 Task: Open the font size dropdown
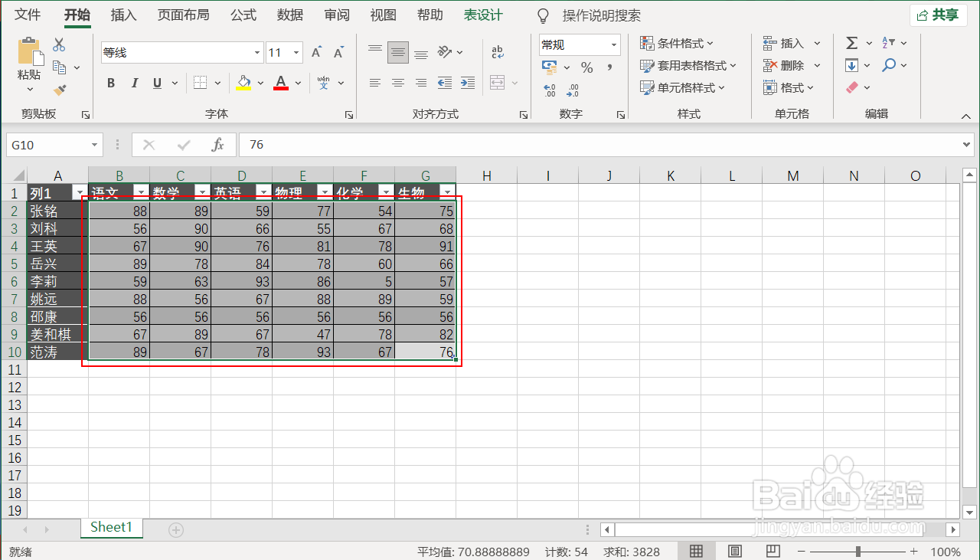pyautogui.click(x=297, y=53)
